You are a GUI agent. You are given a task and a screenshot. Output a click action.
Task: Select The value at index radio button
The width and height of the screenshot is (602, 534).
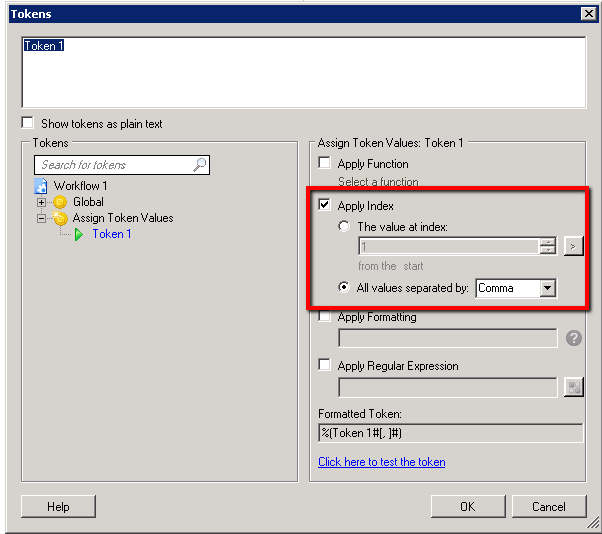pyautogui.click(x=344, y=226)
